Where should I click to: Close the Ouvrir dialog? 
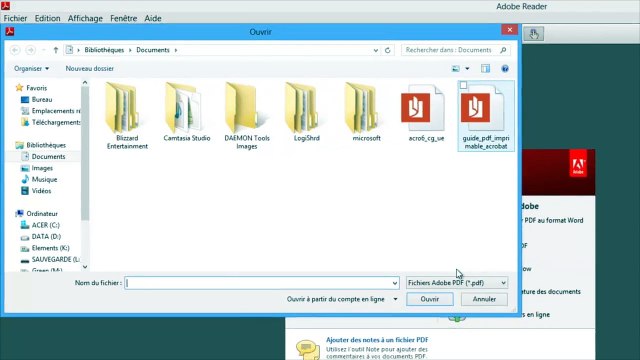[x=509, y=30]
